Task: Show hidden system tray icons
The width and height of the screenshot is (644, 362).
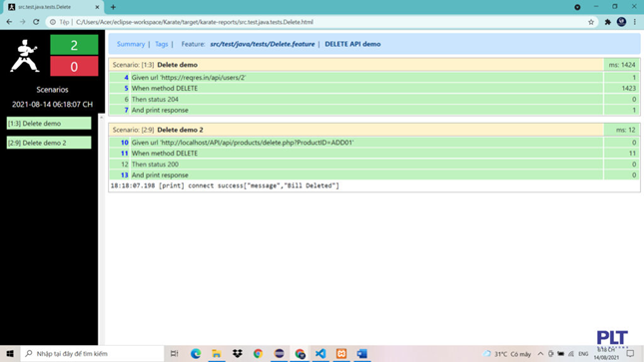Action: click(x=540, y=354)
